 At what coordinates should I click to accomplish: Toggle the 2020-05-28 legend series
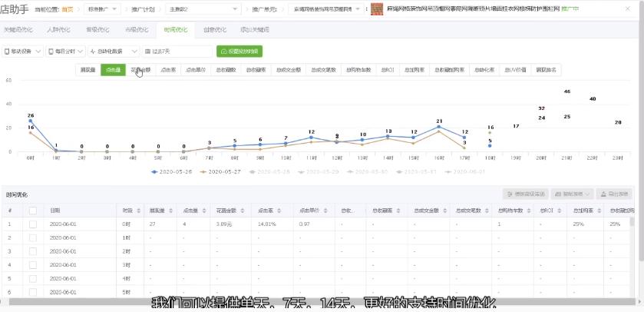tap(271, 172)
